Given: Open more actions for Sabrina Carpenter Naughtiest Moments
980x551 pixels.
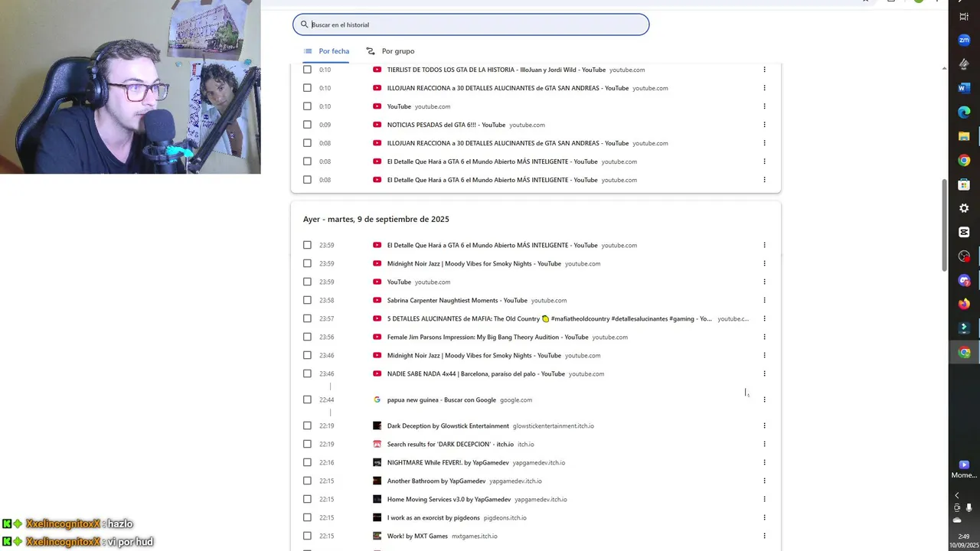Looking at the screenshot, I should tap(764, 300).
